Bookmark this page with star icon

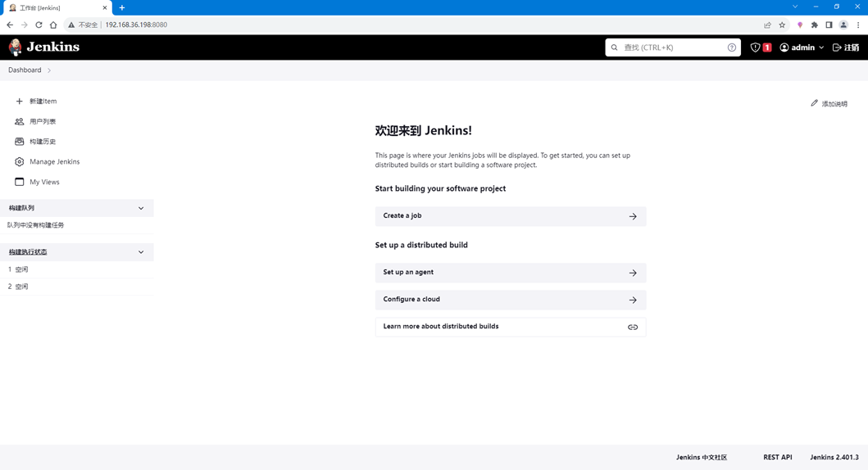click(x=782, y=25)
